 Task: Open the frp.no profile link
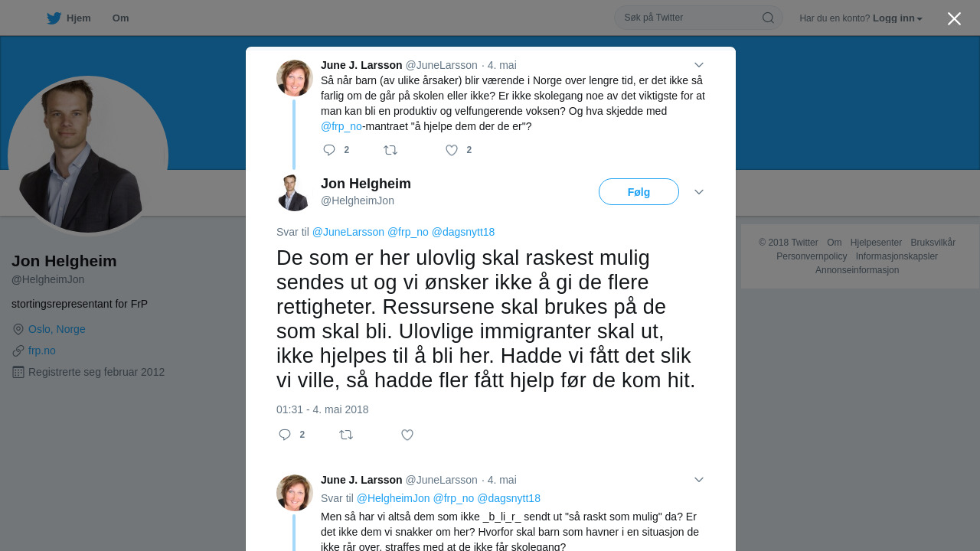(x=42, y=350)
